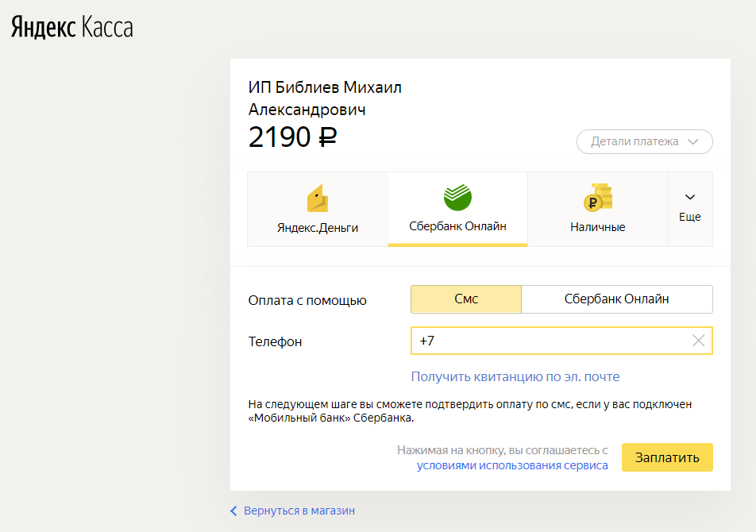Select the Яндекс.Деньги payment tab

click(x=318, y=209)
